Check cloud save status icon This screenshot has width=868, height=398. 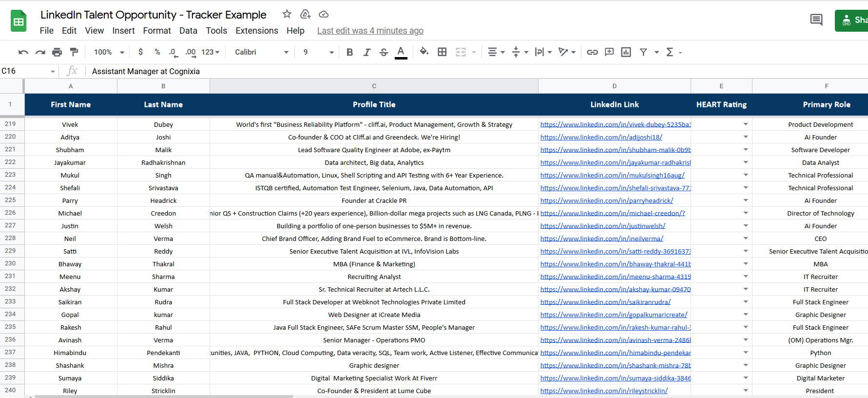[x=324, y=14]
